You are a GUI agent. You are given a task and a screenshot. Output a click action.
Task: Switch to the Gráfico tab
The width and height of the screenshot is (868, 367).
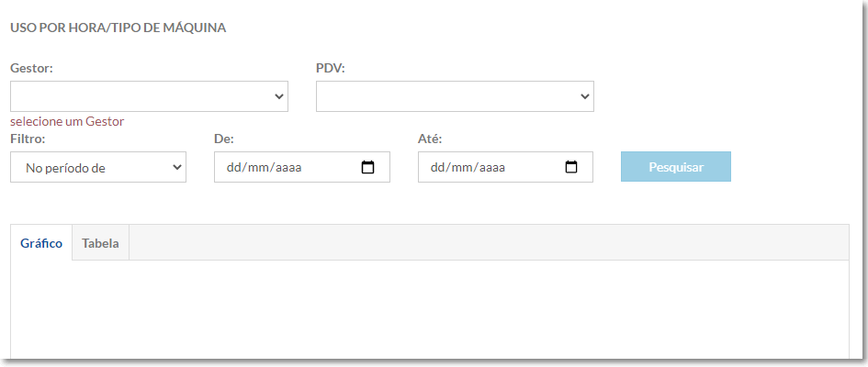(x=41, y=243)
